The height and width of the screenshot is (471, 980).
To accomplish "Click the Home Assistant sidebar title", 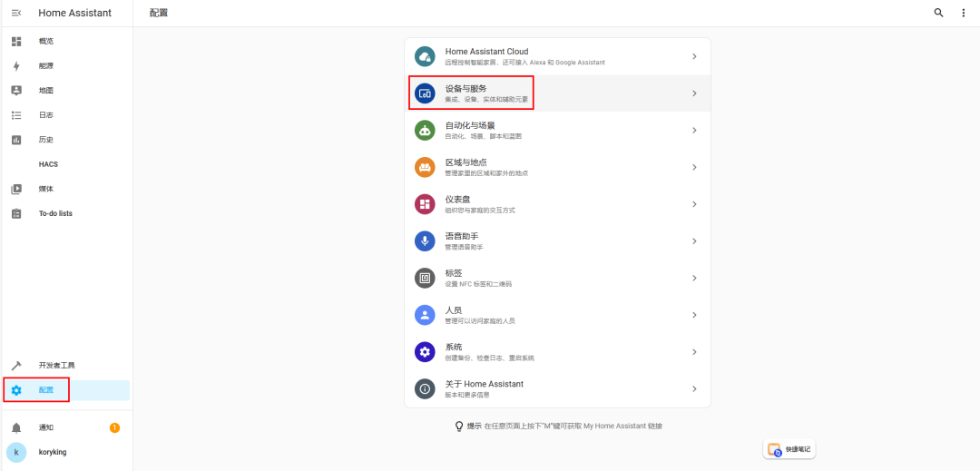I will click(x=75, y=13).
